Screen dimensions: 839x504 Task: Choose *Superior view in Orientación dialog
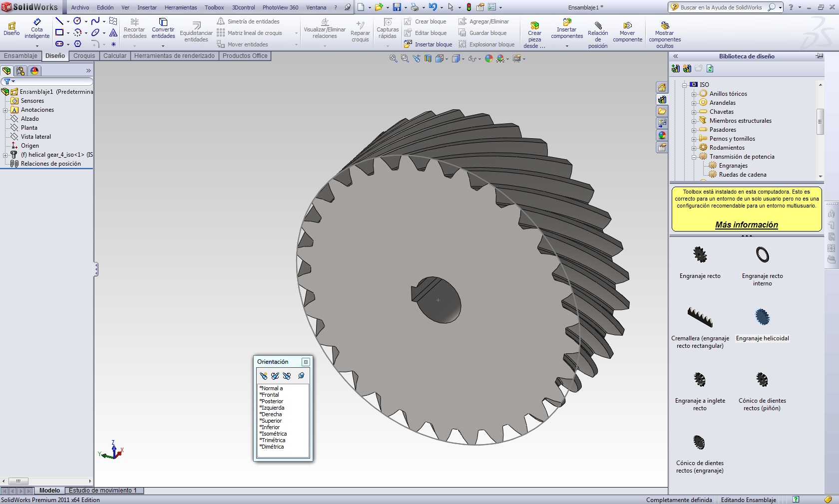(x=271, y=421)
